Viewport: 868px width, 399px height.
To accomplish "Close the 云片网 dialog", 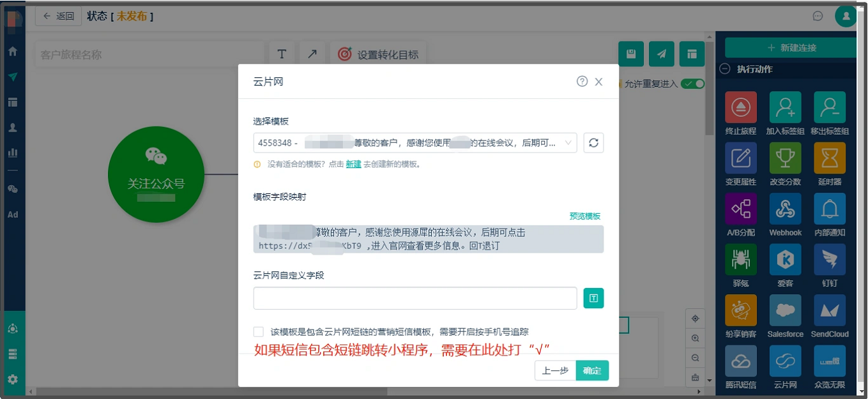I will tap(598, 82).
